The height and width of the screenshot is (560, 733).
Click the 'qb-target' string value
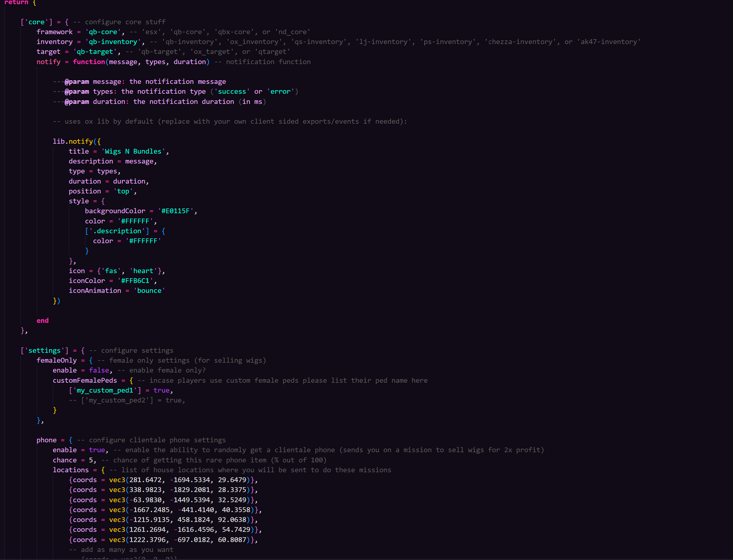[95, 52]
